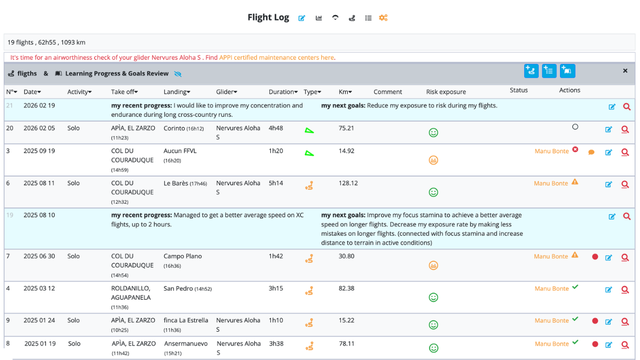The image size is (640, 360).
Task: Sort by the Take off column
Action: point(124,92)
